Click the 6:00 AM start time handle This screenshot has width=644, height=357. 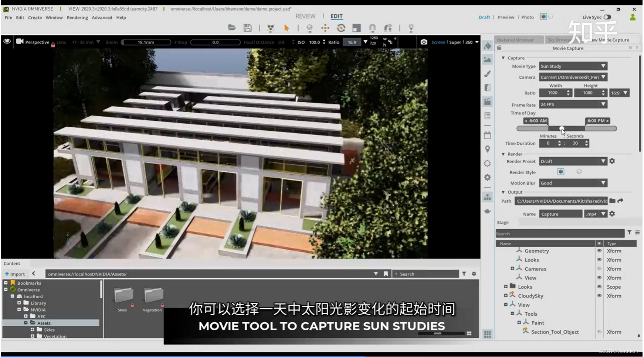click(x=535, y=121)
